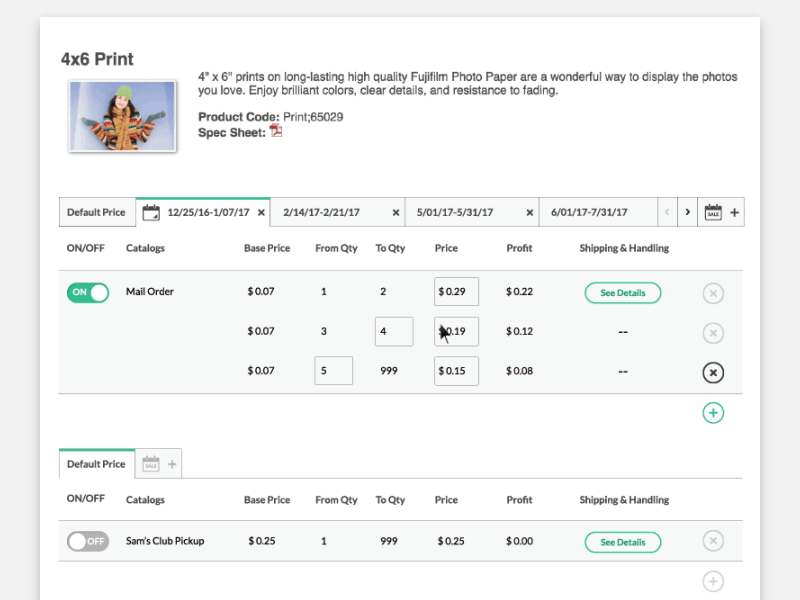Image resolution: width=800 pixels, height=600 pixels.
Task: Click the sale calendar icon beside lower Default Price
Action: (151, 464)
